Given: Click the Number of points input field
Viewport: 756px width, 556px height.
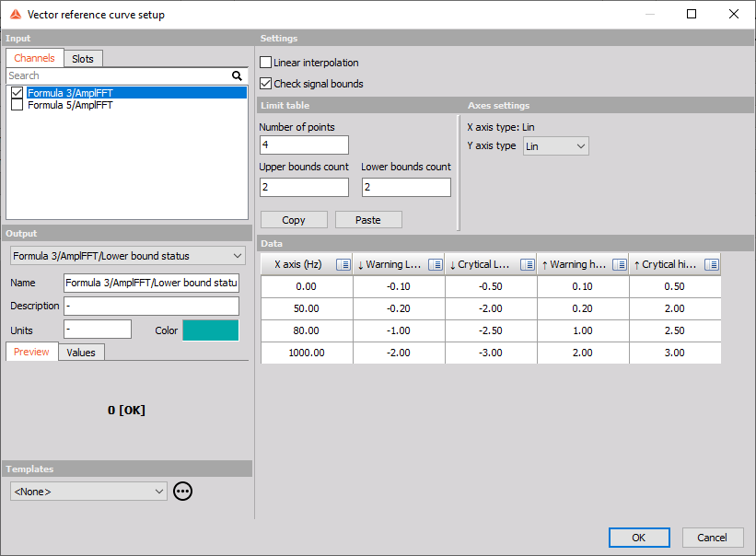Looking at the screenshot, I should pyautogui.click(x=304, y=145).
